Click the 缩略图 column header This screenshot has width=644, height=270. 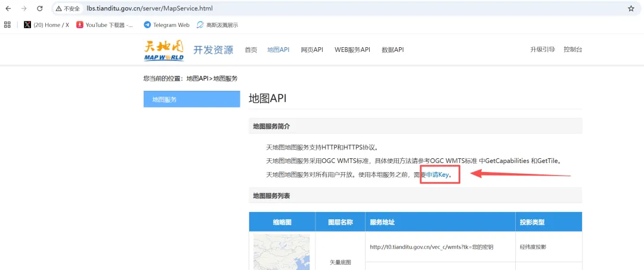(x=282, y=222)
